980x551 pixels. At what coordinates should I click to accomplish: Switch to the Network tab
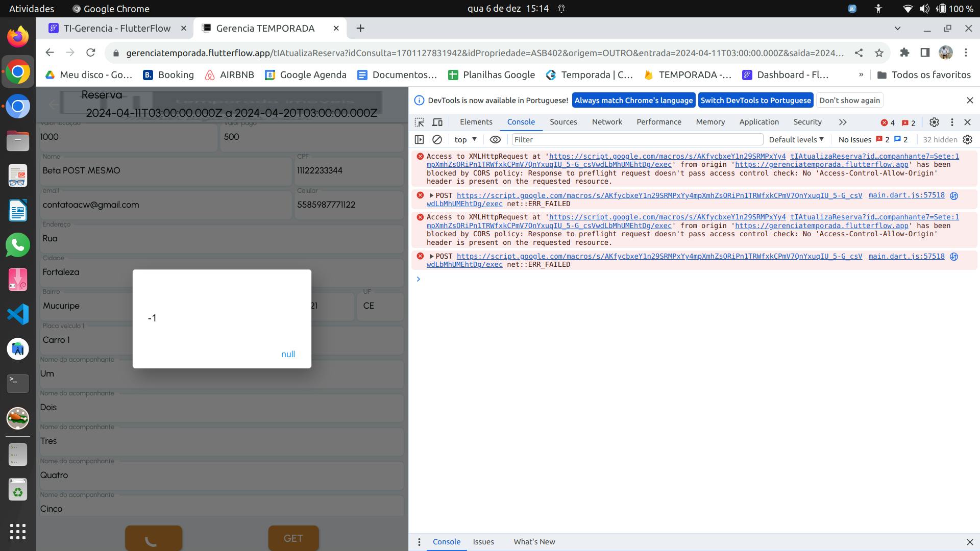pyautogui.click(x=607, y=122)
